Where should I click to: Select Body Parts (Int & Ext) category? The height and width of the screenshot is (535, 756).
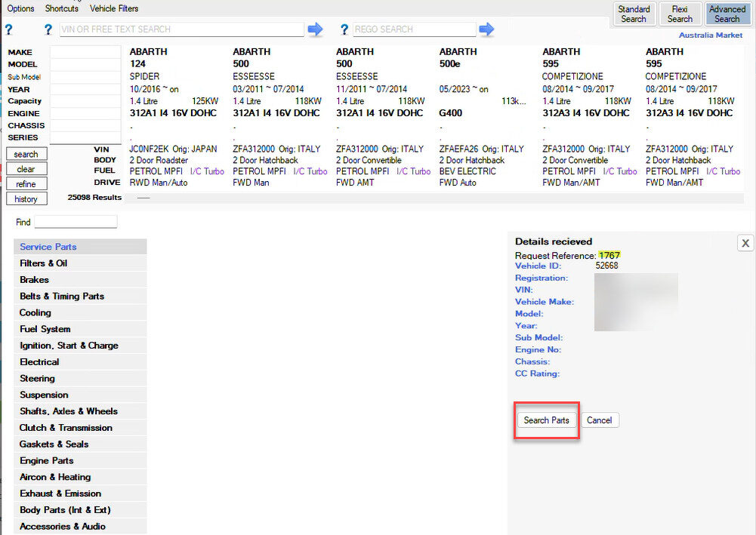point(81,509)
